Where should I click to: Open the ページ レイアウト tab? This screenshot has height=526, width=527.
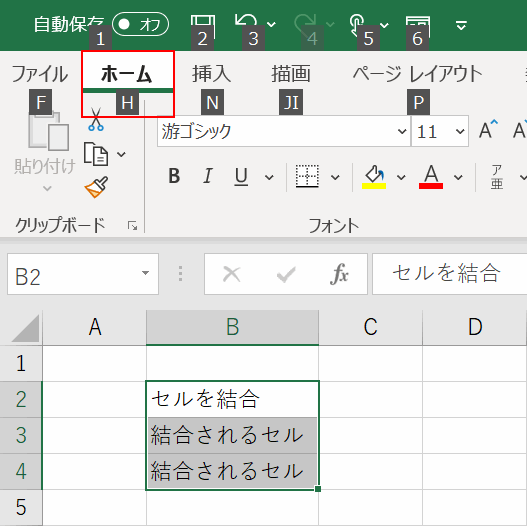tap(418, 74)
